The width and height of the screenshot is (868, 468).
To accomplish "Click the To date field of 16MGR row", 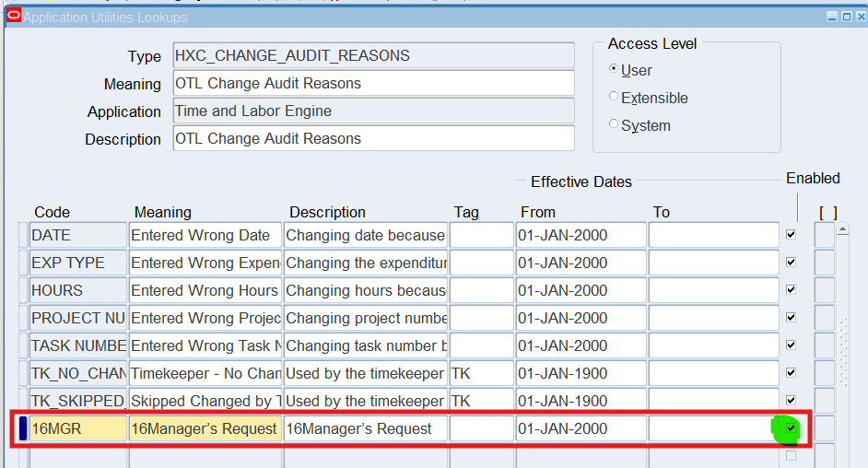I will (710, 428).
